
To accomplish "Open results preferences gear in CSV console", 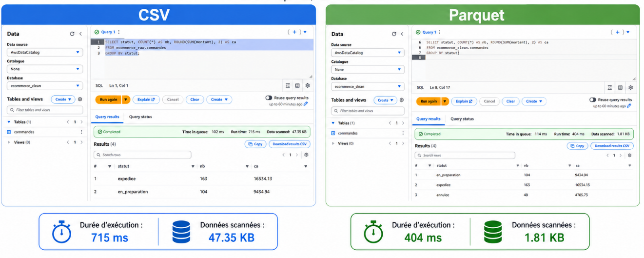I will (x=306, y=155).
